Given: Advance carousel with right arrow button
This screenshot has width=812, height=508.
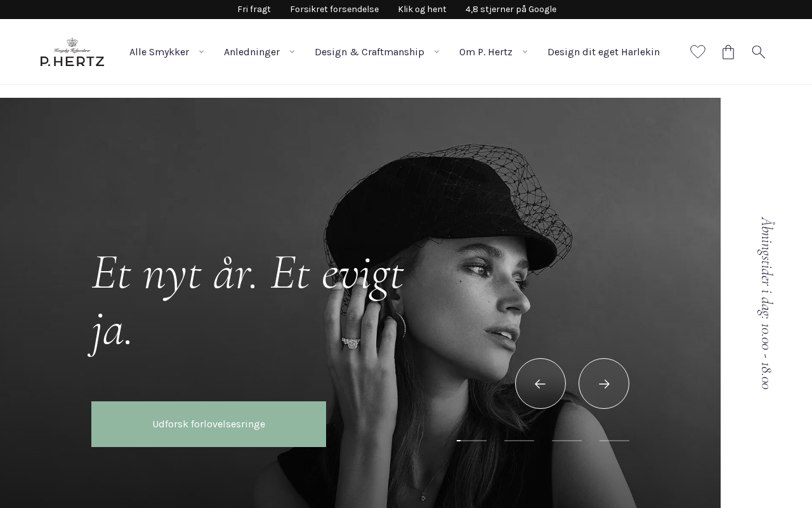Looking at the screenshot, I should 604,384.
